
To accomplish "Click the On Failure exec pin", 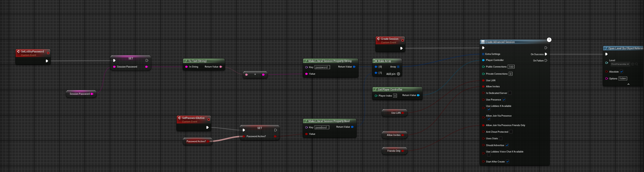I will coord(546,60).
